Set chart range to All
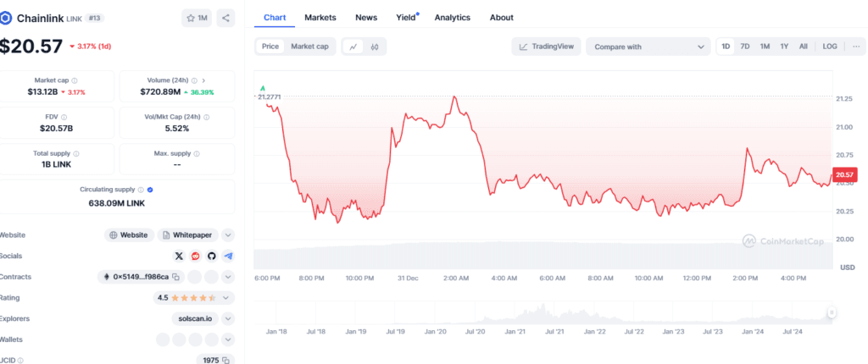 tap(804, 47)
